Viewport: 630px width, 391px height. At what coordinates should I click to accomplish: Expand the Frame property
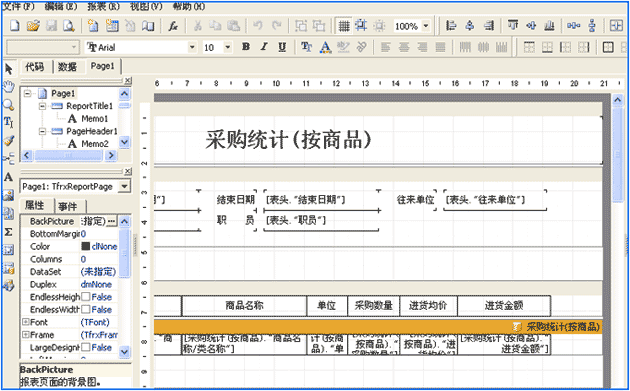click(25, 335)
